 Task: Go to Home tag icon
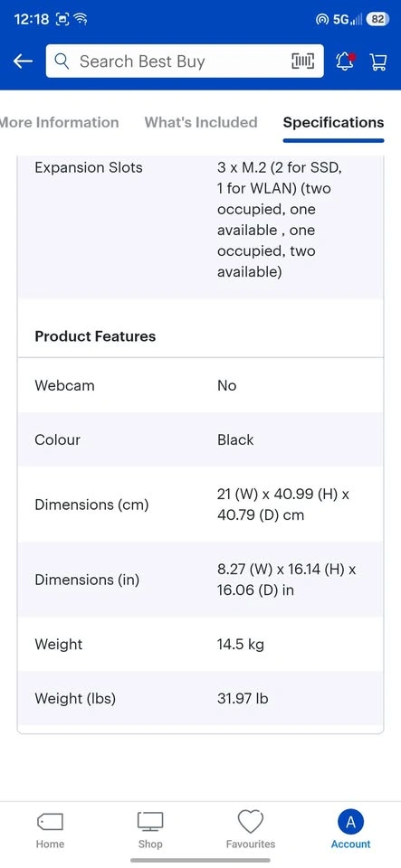pos(50,822)
